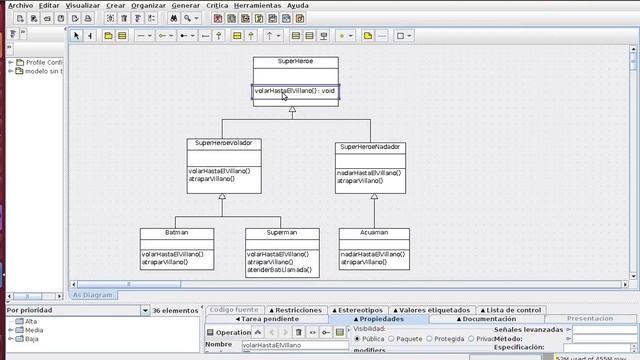Open the Zoom tool dropdown arrow

coord(196,18)
